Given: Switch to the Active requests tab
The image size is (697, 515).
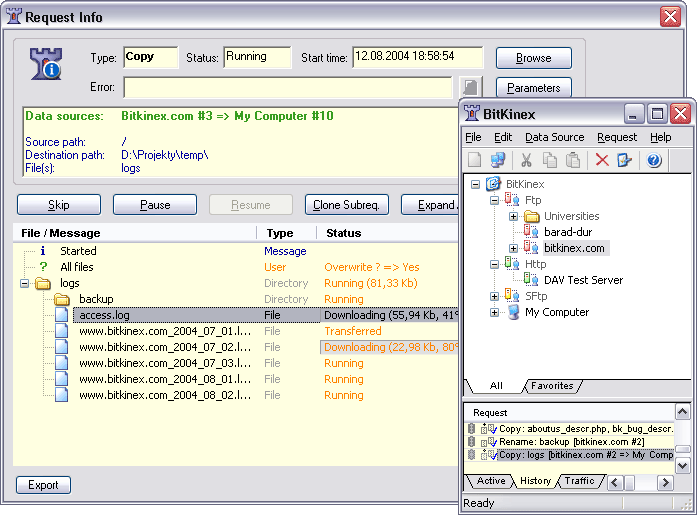Looking at the screenshot, I should (x=491, y=481).
